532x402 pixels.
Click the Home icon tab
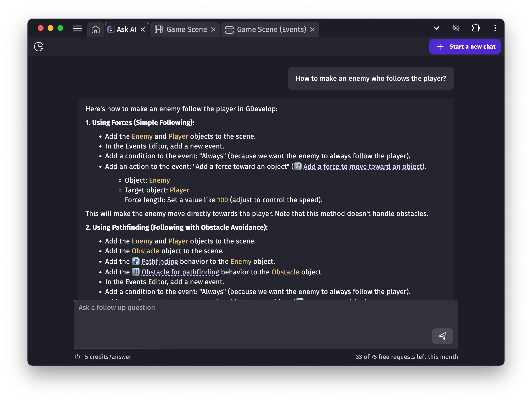[96, 29]
